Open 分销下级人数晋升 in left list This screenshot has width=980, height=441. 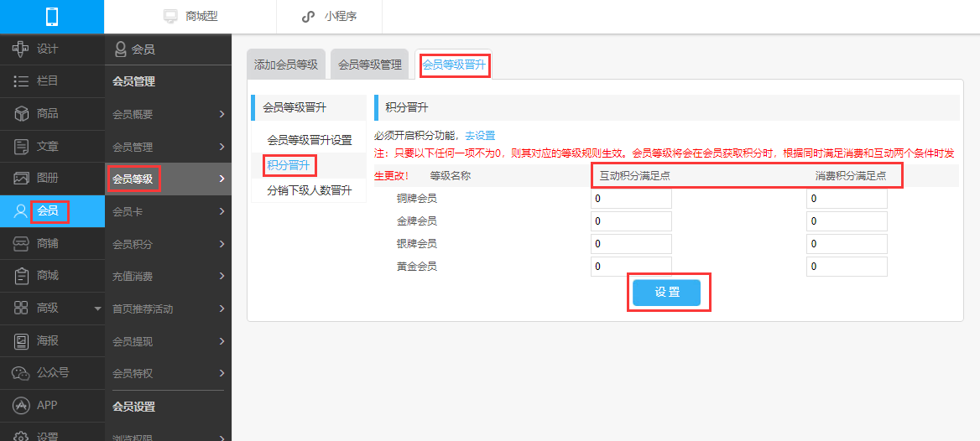tap(310, 190)
